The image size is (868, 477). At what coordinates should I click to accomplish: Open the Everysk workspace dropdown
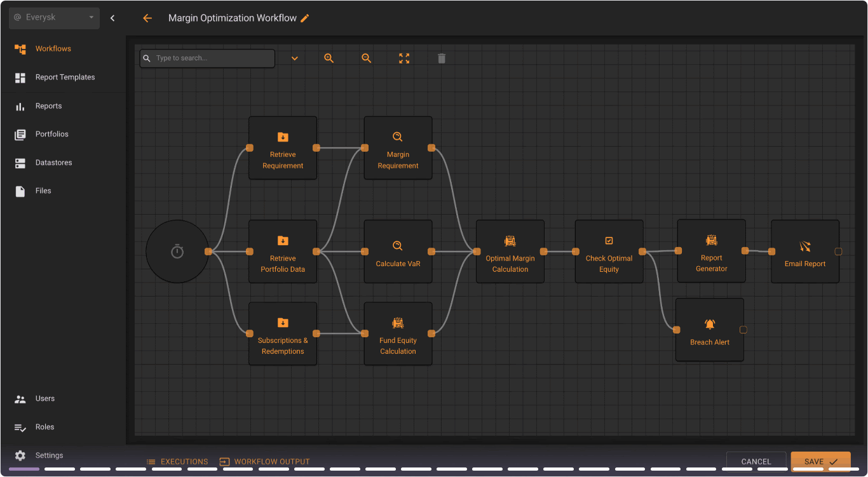[54, 18]
